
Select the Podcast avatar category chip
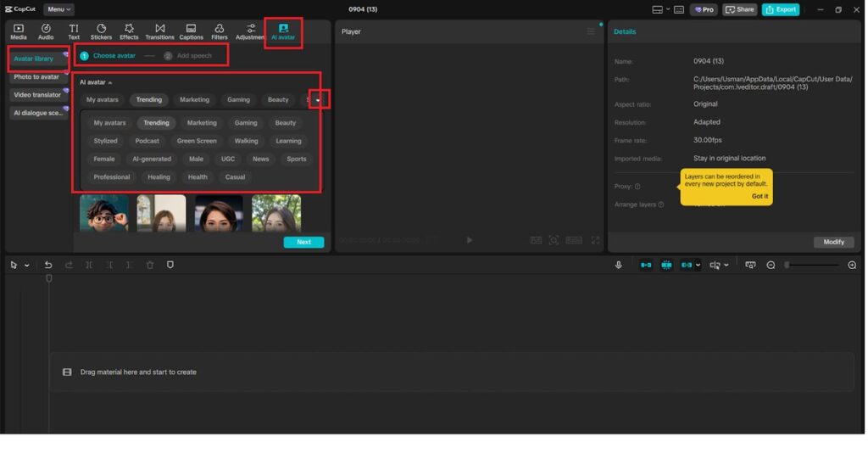pos(147,141)
